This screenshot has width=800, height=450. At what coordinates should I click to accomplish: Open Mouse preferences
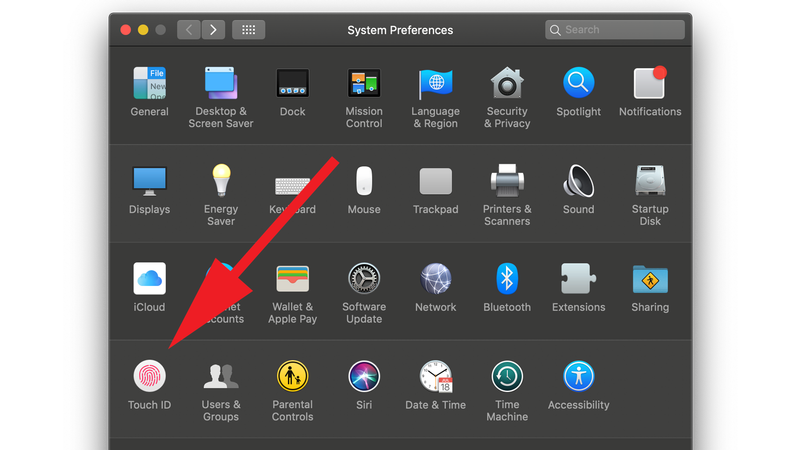tap(364, 181)
